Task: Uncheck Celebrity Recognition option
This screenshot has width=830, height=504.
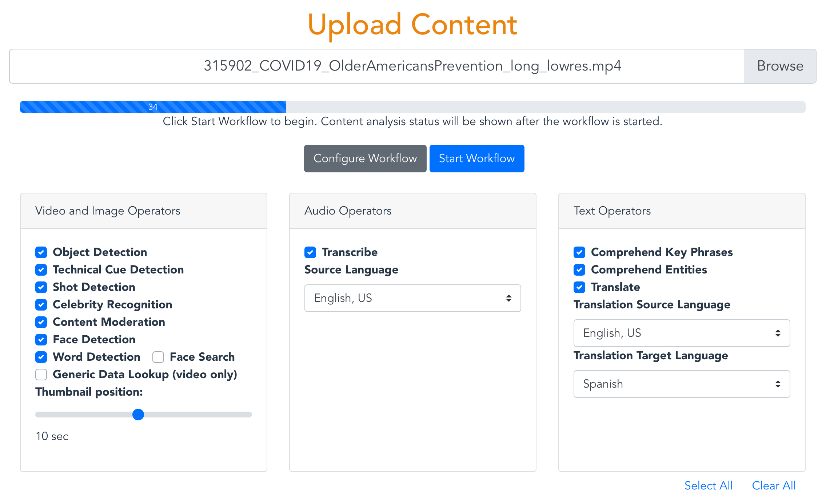Action: [x=41, y=304]
